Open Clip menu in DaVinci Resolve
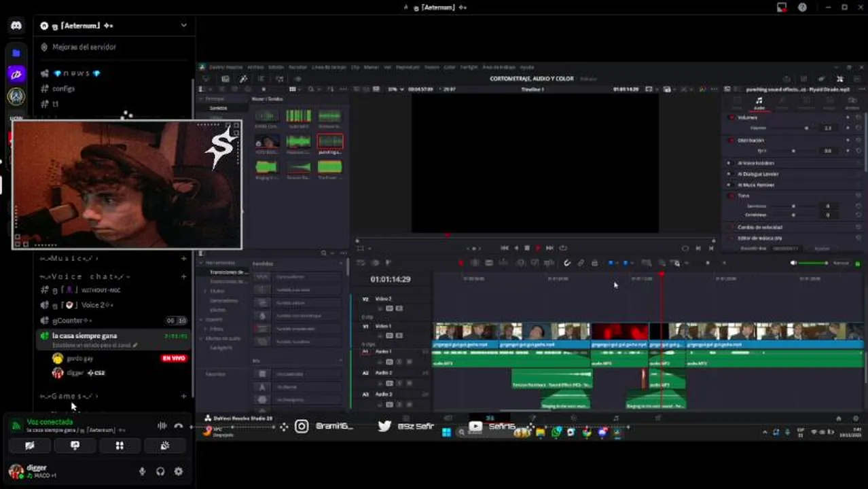Viewport: 868px width, 489px height. [355, 67]
